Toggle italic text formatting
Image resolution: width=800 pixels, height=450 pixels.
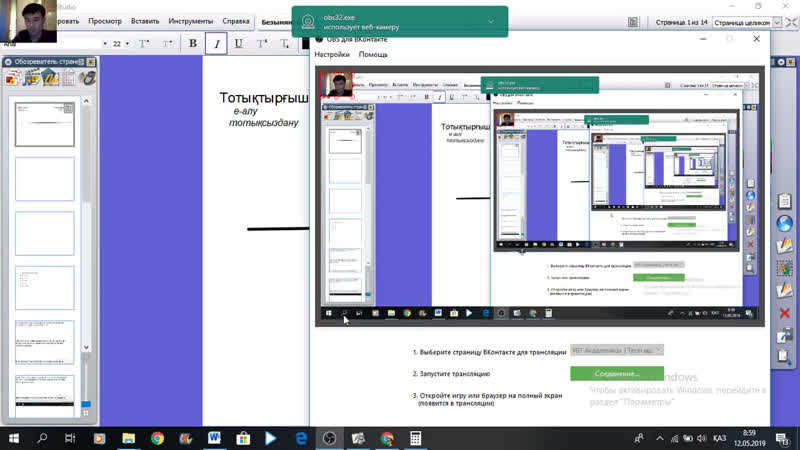coord(215,44)
